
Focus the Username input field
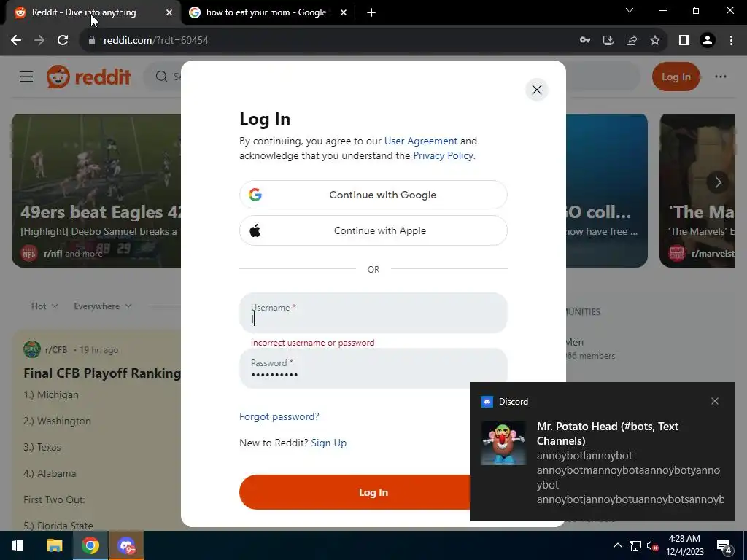click(373, 313)
